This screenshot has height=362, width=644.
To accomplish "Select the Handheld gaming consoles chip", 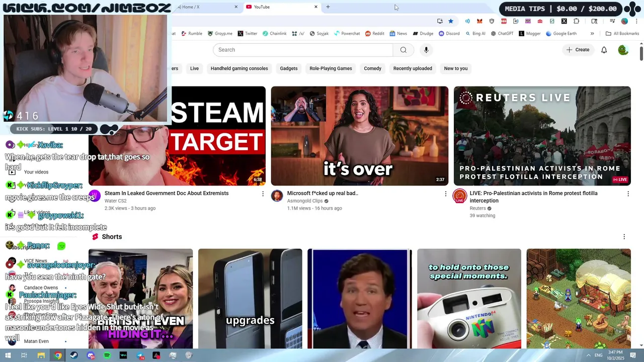I will pos(239,68).
